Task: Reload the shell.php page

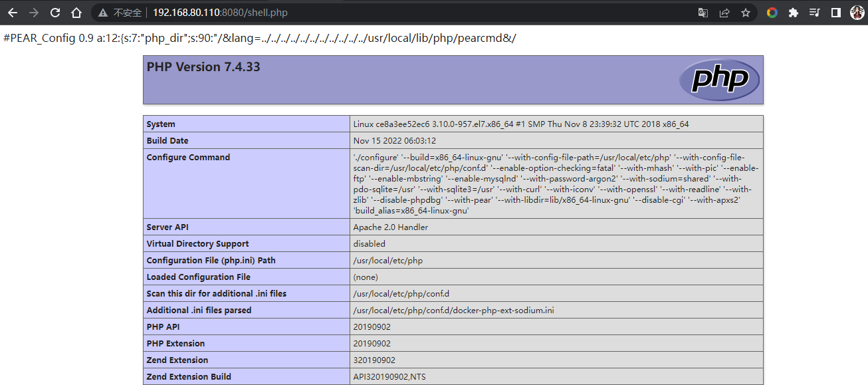Action: click(x=55, y=13)
